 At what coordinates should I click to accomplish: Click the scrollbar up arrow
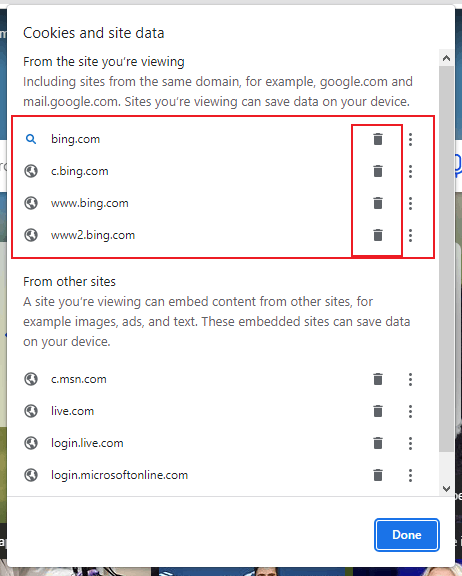point(447,58)
